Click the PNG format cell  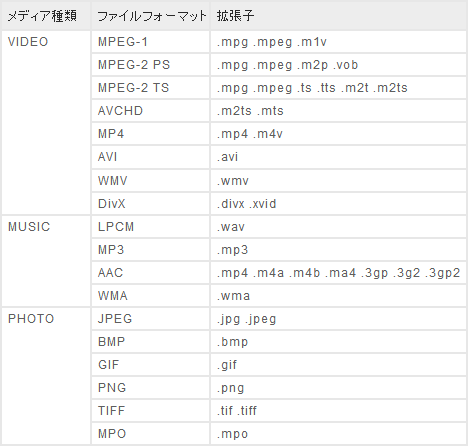151,388
